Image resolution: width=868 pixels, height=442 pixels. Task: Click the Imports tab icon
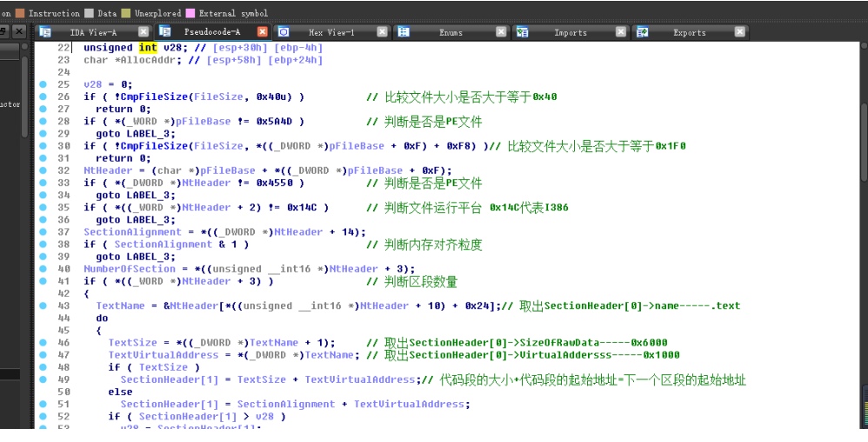point(522,32)
